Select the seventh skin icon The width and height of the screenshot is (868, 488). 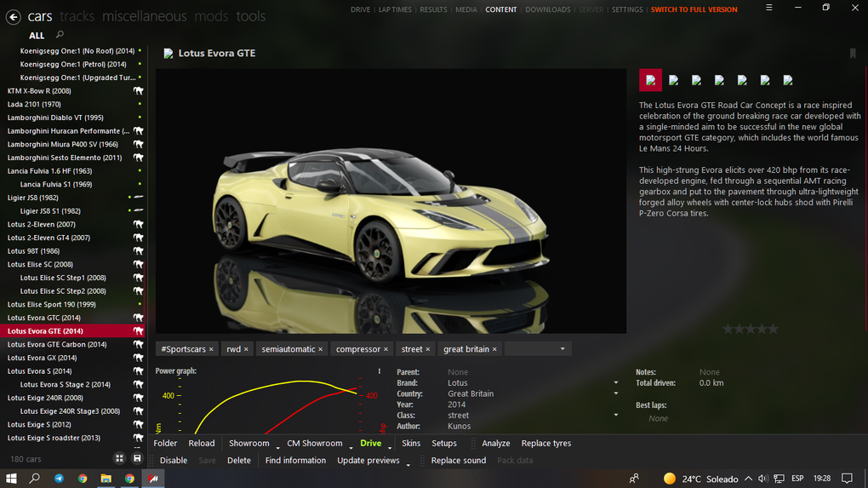tap(788, 80)
